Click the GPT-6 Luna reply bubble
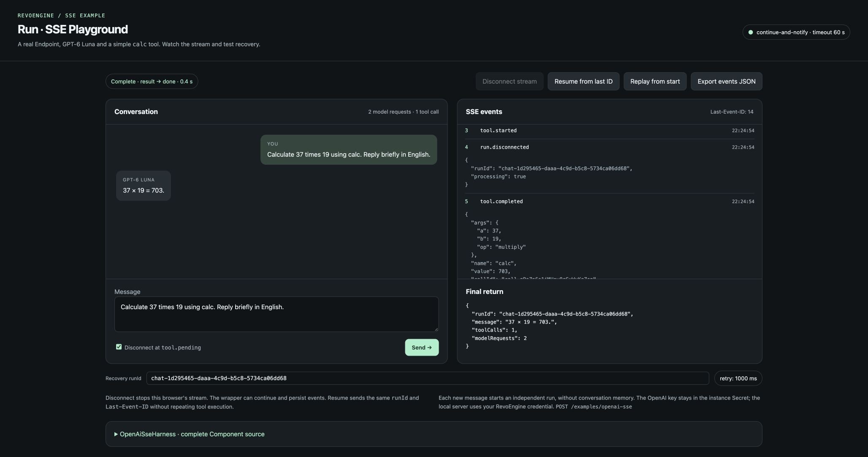The width and height of the screenshot is (868, 457). [144, 186]
